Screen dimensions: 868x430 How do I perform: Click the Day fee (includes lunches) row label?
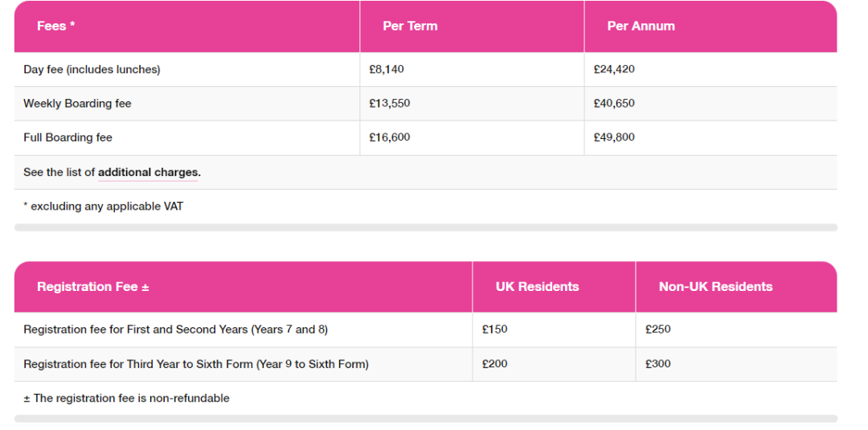pos(92,70)
